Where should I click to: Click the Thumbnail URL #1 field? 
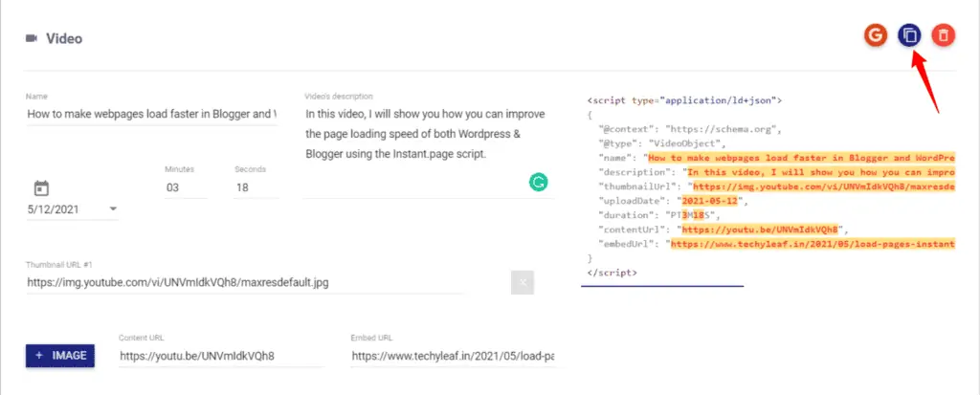(x=244, y=282)
